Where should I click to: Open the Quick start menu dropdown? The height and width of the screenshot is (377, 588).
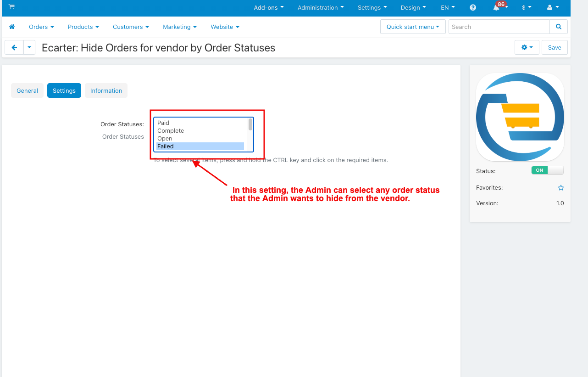pos(412,27)
